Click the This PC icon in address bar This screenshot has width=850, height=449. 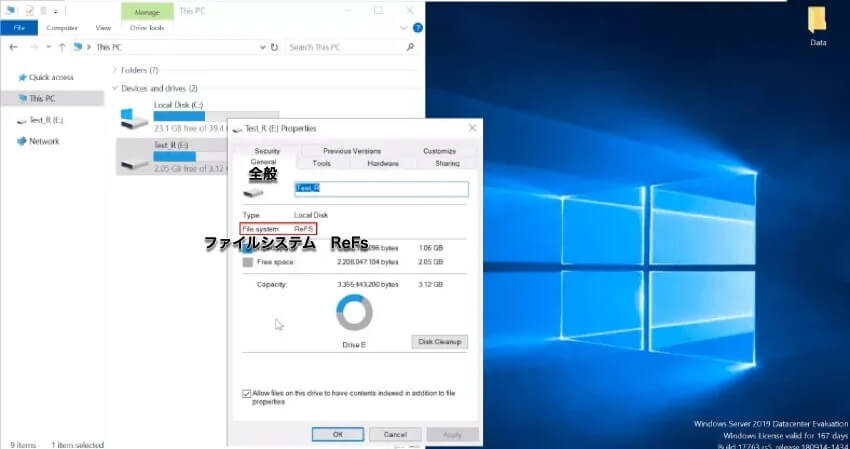click(78, 47)
